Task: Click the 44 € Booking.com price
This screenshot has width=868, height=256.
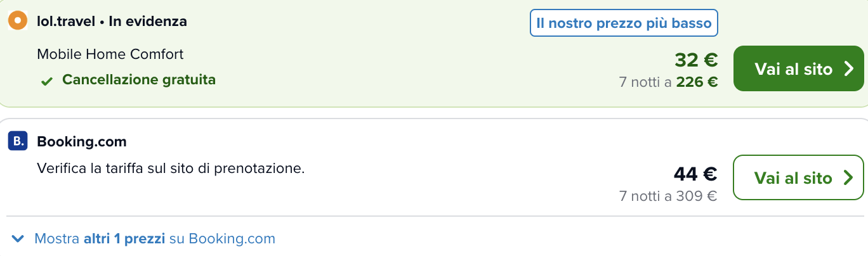Action: click(x=695, y=174)
